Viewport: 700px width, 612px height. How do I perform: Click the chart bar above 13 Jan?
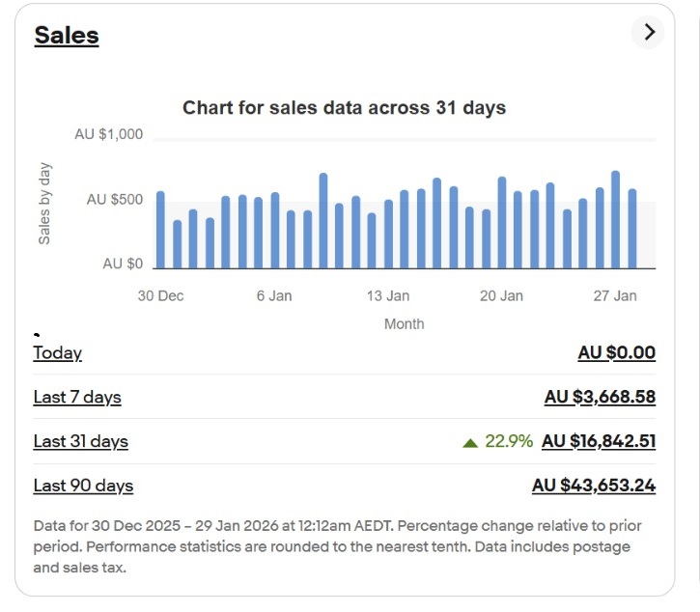[x=388, y=234]
